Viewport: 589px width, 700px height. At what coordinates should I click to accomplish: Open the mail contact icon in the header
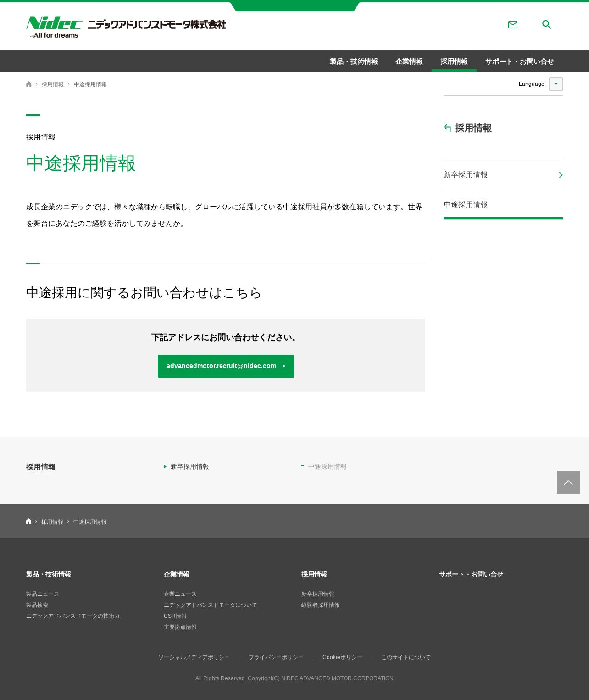tap(513, 25)
